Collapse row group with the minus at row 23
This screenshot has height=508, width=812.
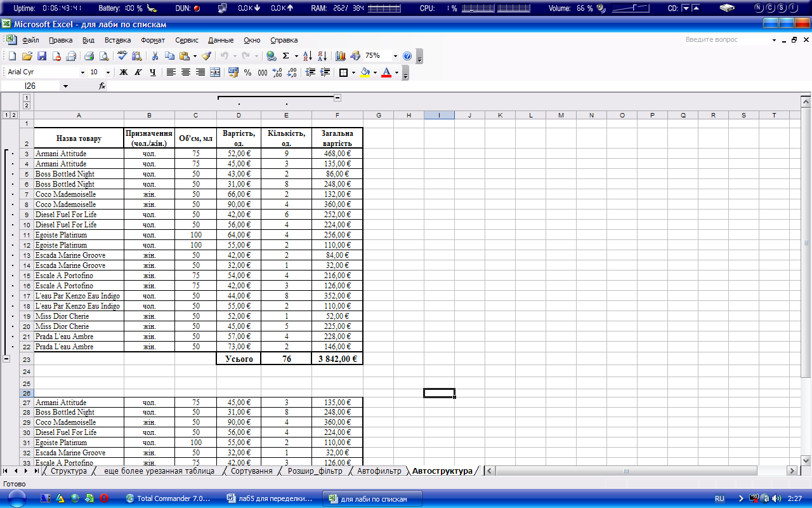click(x=6, y=359)
